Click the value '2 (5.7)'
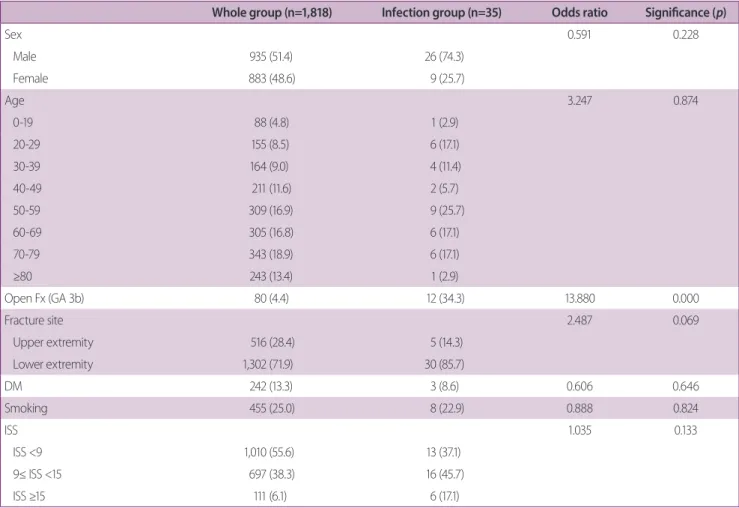Viewport: 739px width, 508px height. coord(444,188)
